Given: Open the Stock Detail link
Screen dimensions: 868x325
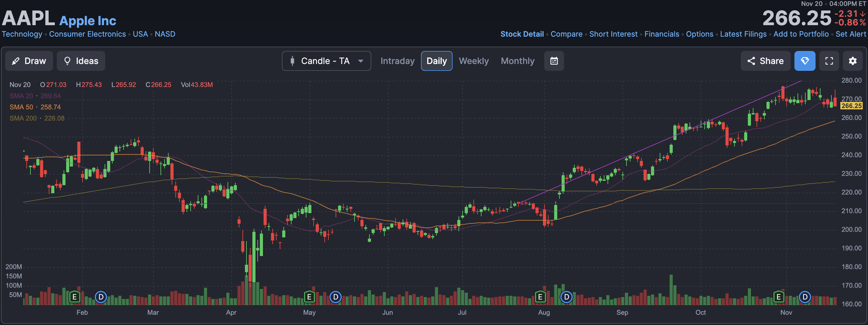Looking at the screenshot, I should (x=522, y=34).
